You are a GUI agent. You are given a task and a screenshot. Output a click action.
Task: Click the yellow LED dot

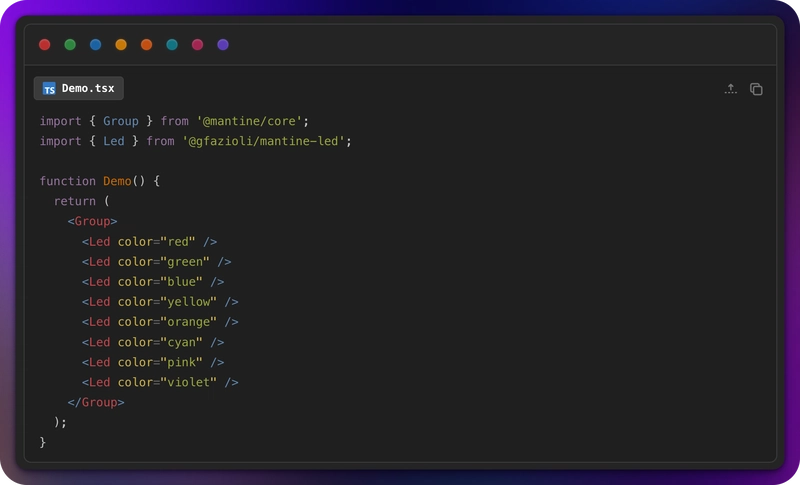click(121, 45)
